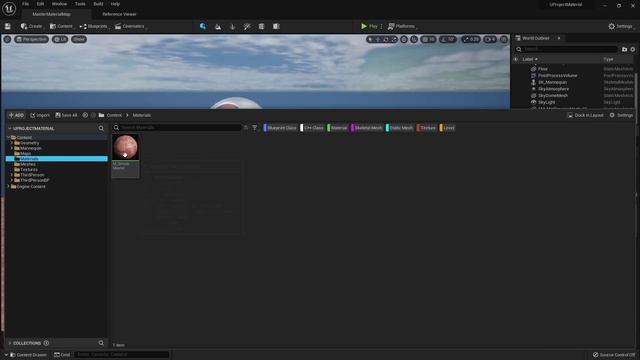Open the Play options three-dot menu
Screen dimensions: 640x360
tap(382, 26)
